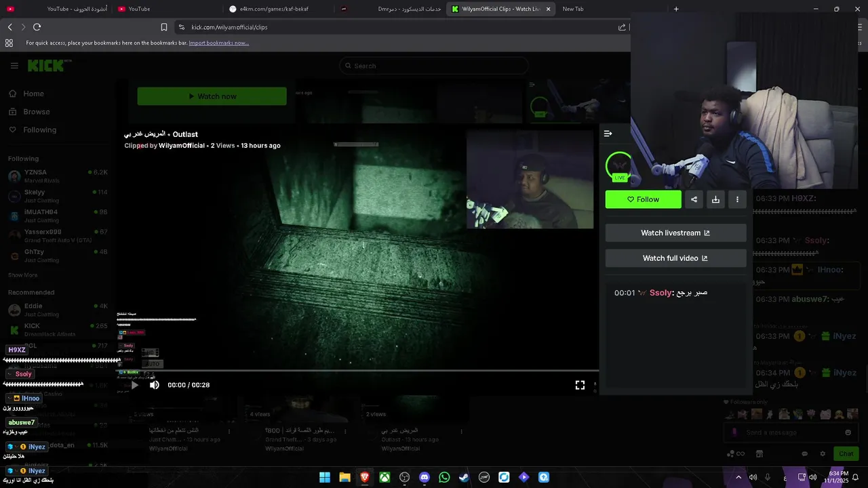Open clip more-options three-dot menu
This screenshot has height=488, width=868.
[x=737, y=199]
